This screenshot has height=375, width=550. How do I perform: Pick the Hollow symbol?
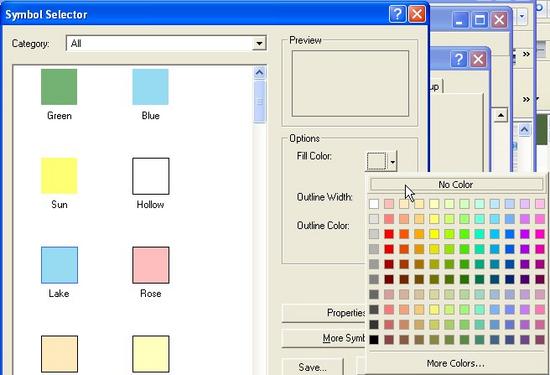tap(150, 176)
